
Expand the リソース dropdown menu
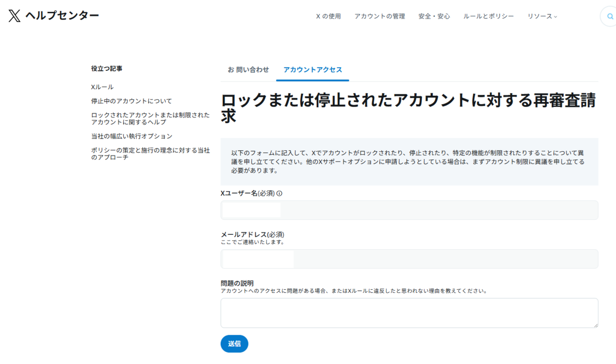[542, 16]
